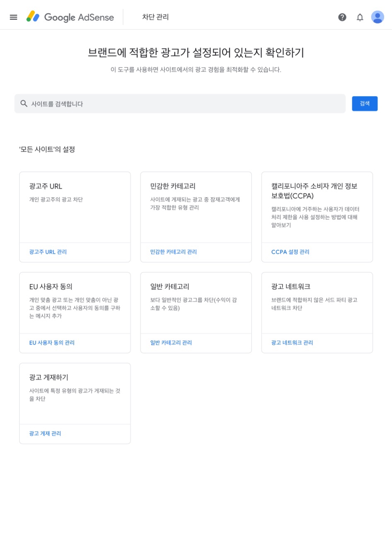The image size is (392, 550).
Task: Open the 광고 네트워크 관리 link
Action: (292, 343)
